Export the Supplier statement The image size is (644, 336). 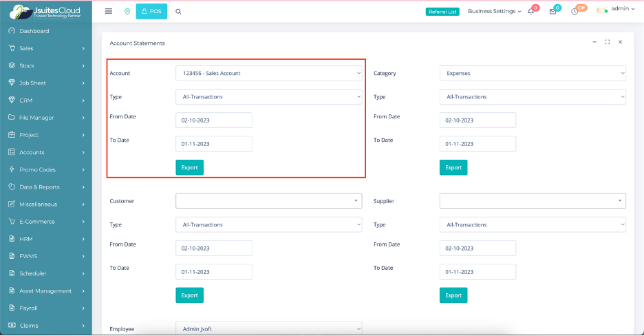click(453, 295)
